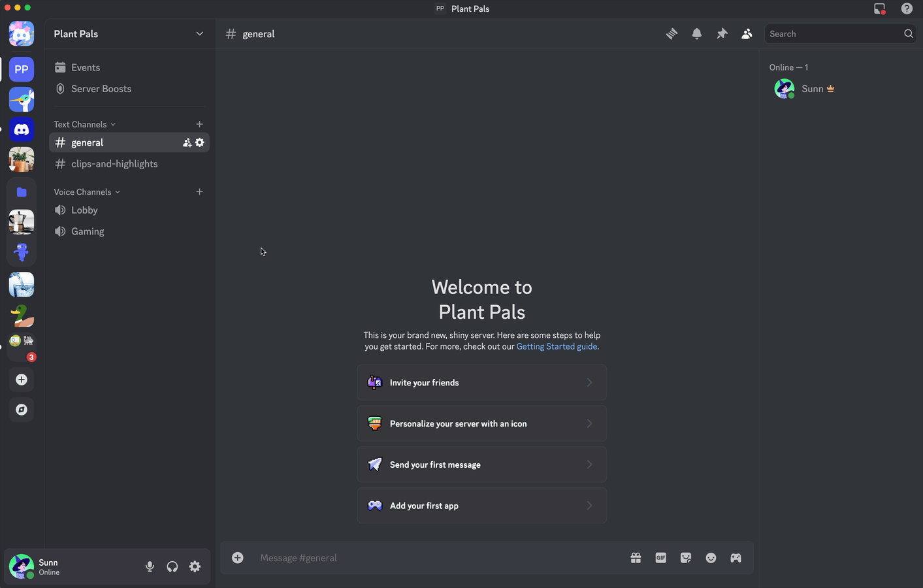Open notification settings bell icon

click(x=697, y=34)
